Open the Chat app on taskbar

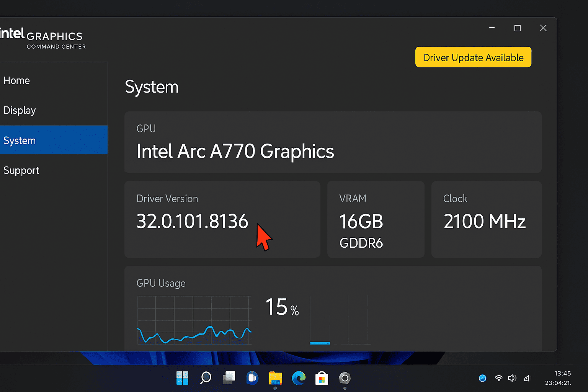coord(252,378)
